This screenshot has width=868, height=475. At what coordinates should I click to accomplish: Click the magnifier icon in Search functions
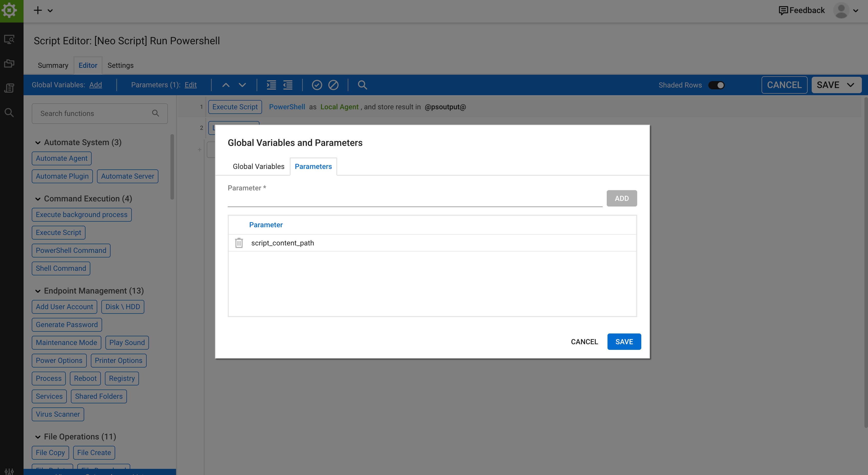[155, 113]
